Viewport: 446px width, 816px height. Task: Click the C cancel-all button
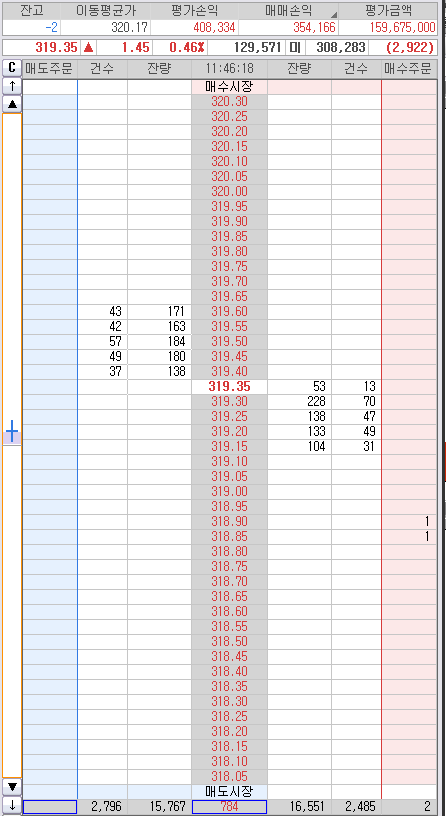12,68
